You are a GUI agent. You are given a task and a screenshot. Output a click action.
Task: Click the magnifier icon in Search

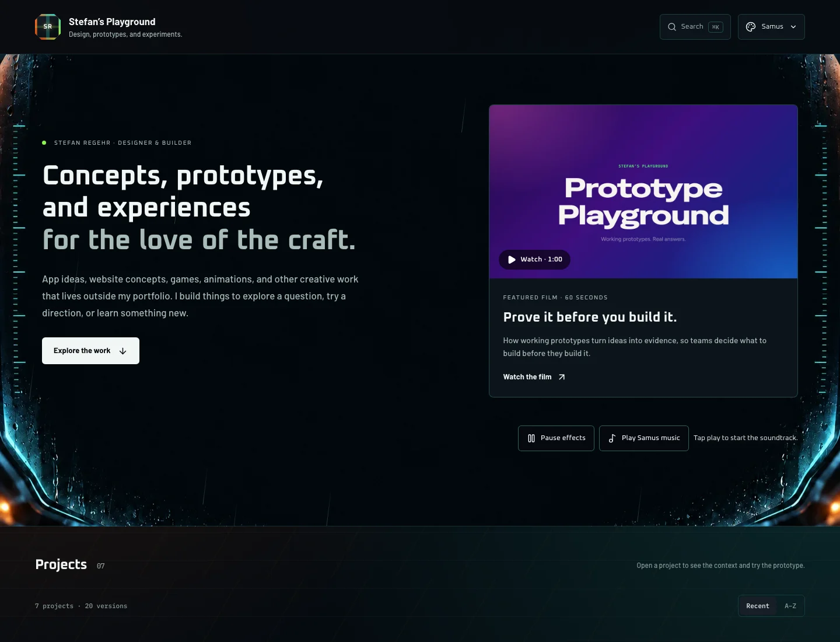point(672,27)
